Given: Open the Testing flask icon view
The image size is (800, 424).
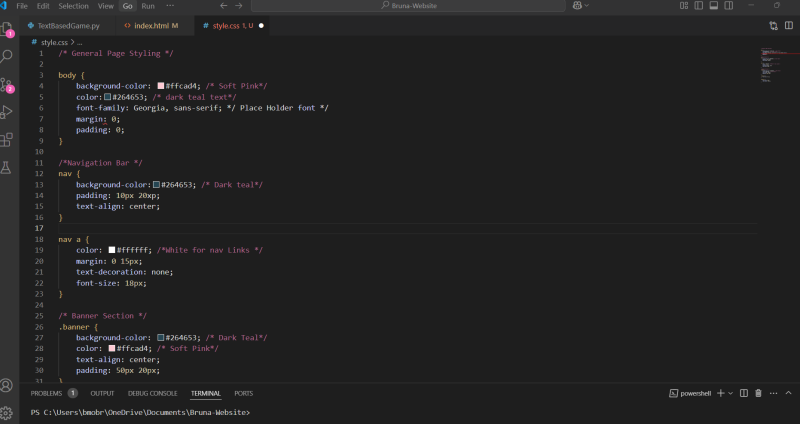Looking at the screenshot, I should tap(7, 168).
